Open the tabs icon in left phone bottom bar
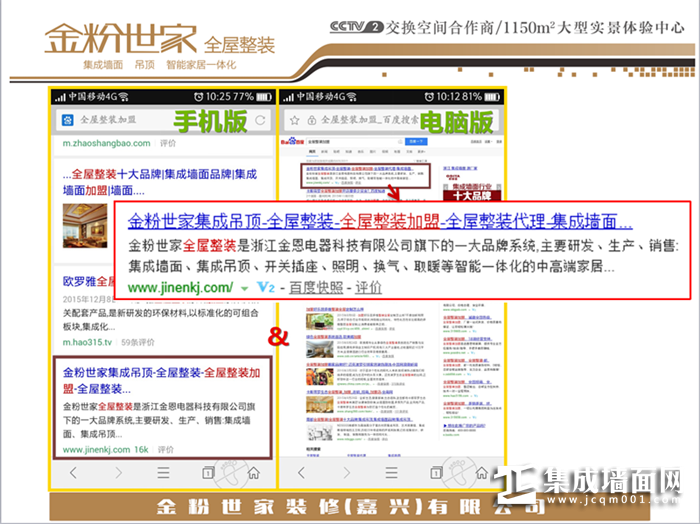Image resolution: width=700 pixels, height=524 pixels. click(208, 472)
